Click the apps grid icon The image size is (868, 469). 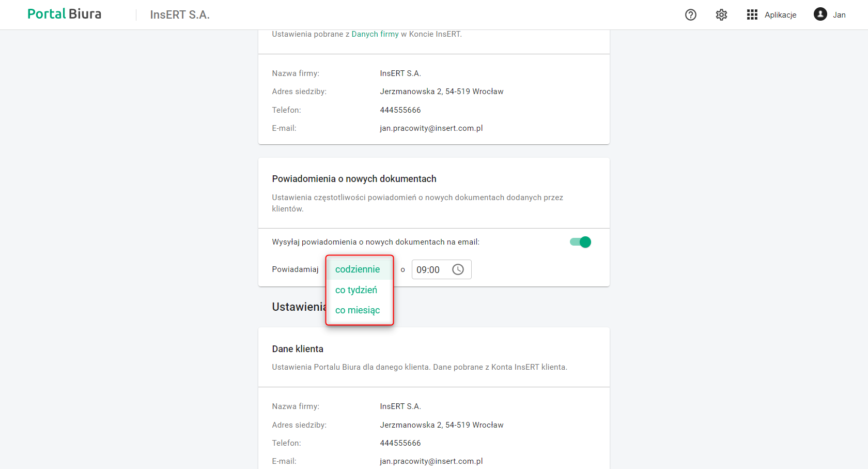(x=752, y=15)
